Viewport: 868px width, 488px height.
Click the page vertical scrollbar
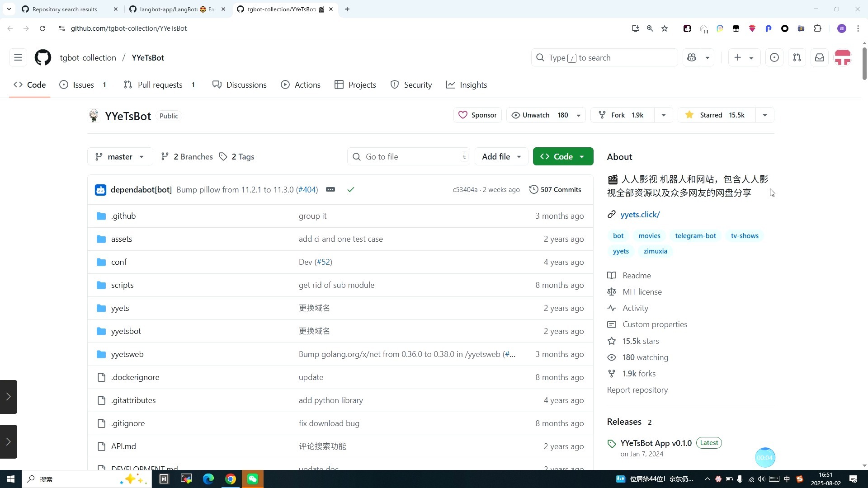pos(864,63)
